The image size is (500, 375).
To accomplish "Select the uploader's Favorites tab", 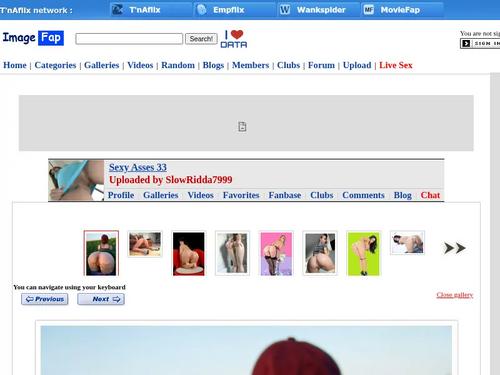I will [x=241, y=195].
